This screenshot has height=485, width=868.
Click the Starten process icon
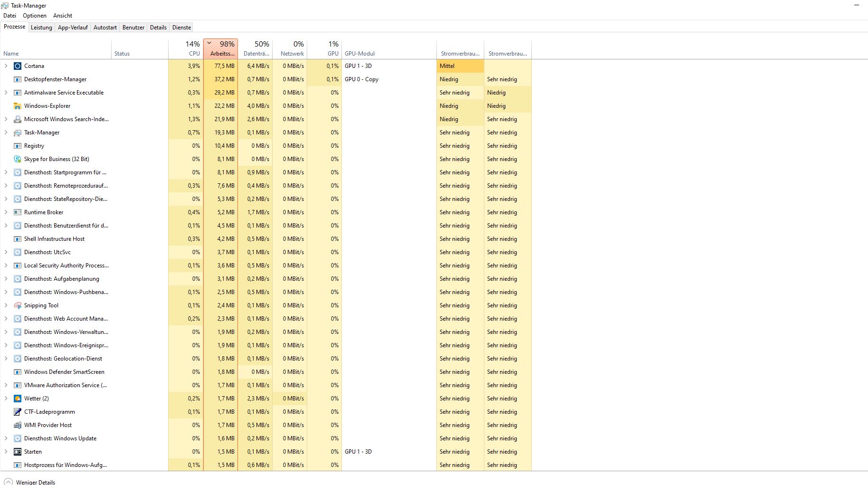pyautogui.click(x=18, y=452)
